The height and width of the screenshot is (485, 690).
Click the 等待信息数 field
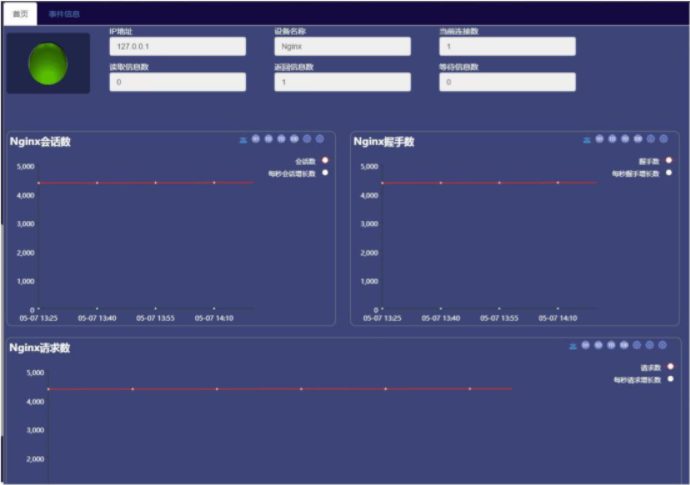point(507,82)
